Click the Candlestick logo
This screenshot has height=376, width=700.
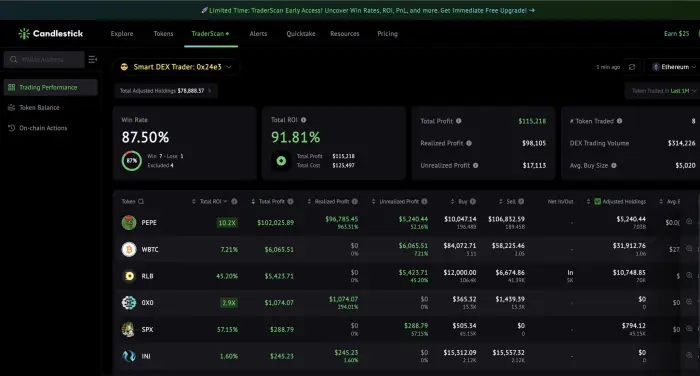coord(50,33)
